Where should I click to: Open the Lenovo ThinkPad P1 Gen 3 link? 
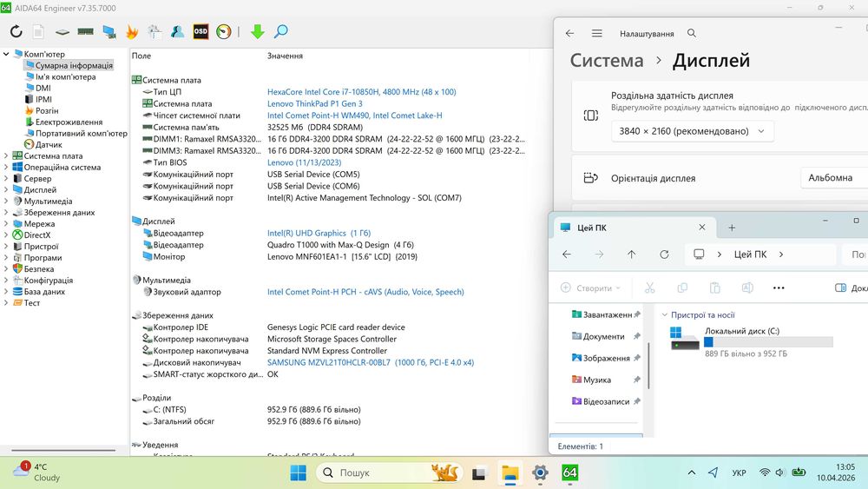pyautogui.click(x=314, y=103)
